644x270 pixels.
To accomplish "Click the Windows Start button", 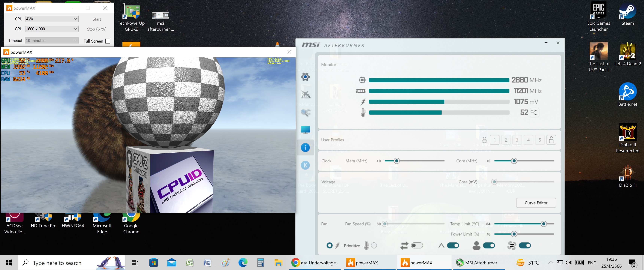I will pos(9,262).
